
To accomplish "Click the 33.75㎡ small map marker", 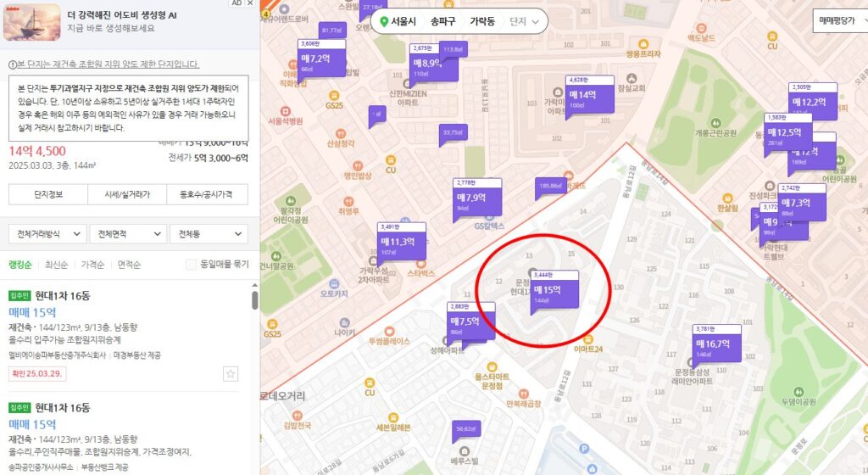I will point(453,133).
